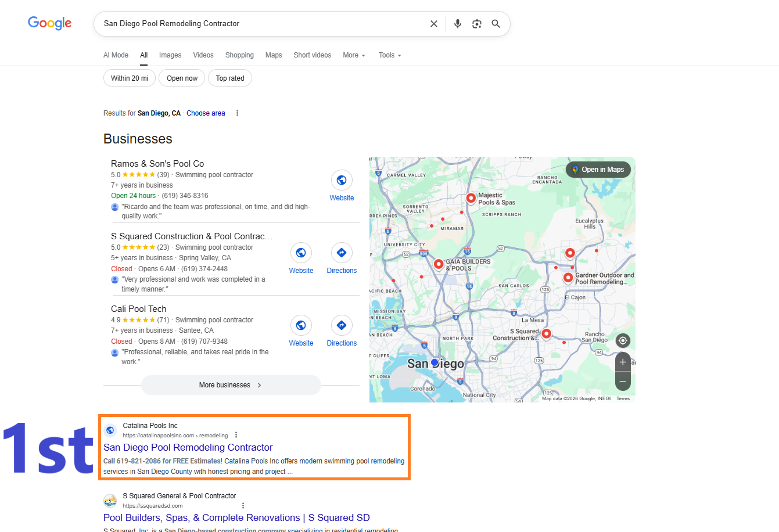This screenshot has height=532, width=779.
Task: Open Cali Pool Tech website globe icon
Action: click(301, 325)
